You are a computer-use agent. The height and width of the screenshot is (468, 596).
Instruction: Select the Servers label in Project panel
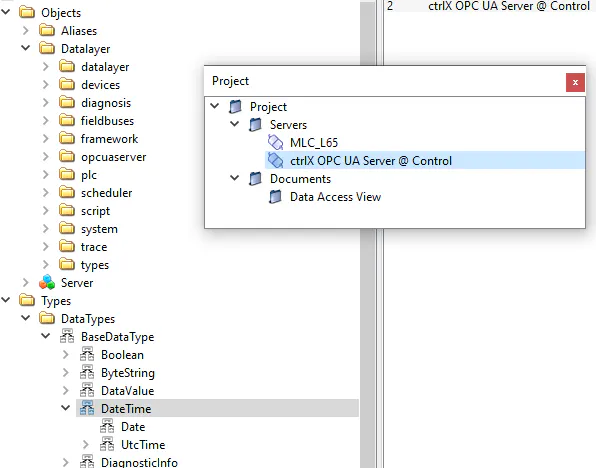288,125
